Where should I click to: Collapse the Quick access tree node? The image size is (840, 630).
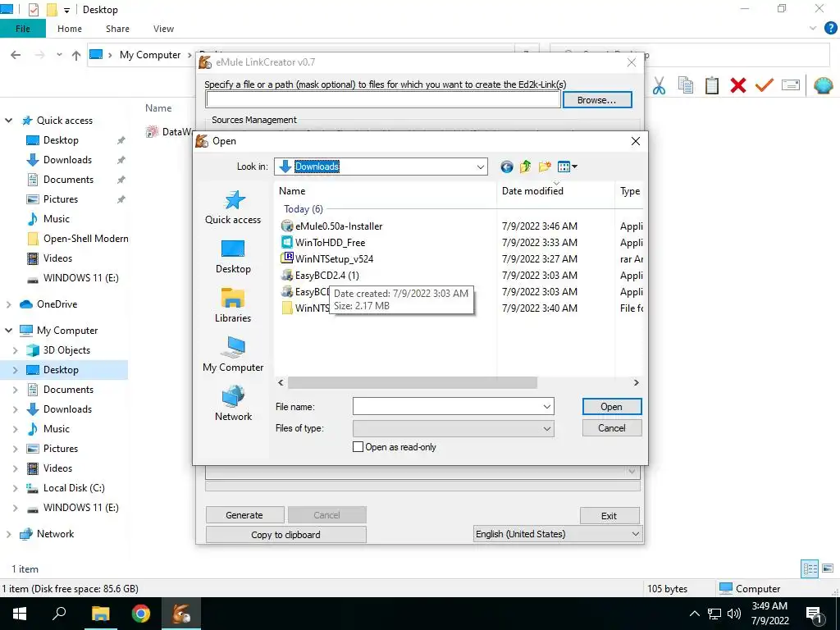tap(8, 121)
